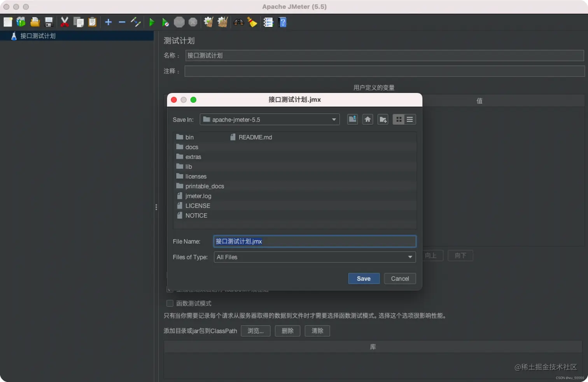The image size is (588, 382).
Task: Open the Help question mark icon
Action: click(x=283, y=22)
